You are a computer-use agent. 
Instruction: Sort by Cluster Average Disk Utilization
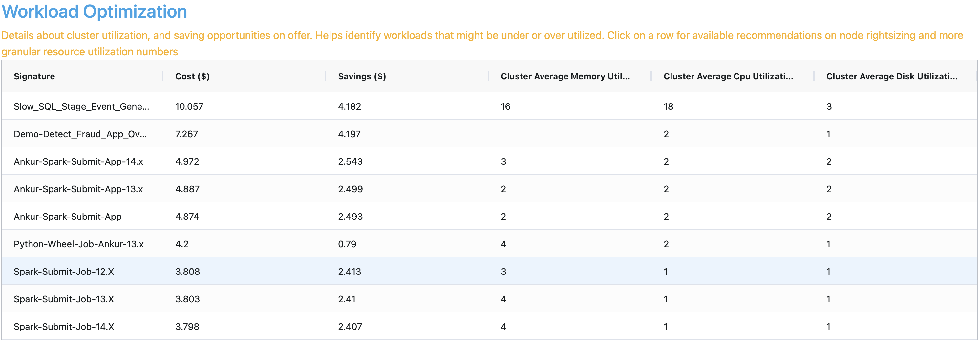[892, 76]
